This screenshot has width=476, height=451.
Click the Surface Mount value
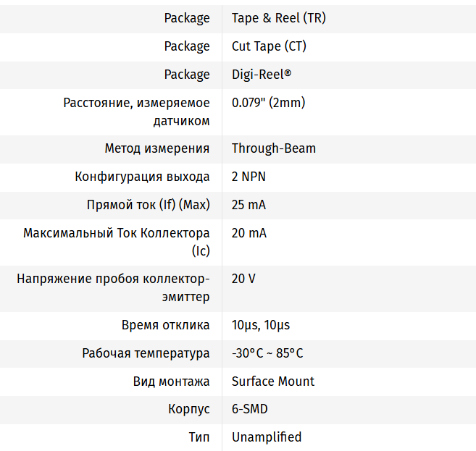point(272,382)
